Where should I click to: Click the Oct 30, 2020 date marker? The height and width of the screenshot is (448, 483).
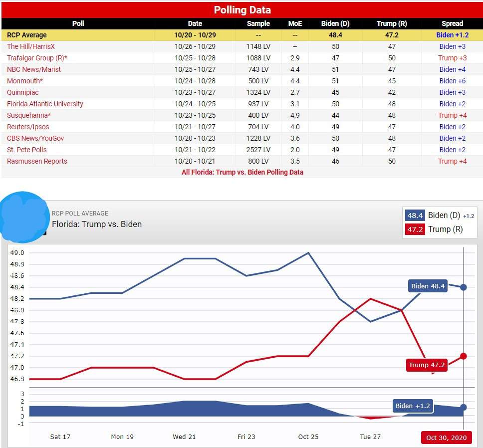[x=447, y=438]
